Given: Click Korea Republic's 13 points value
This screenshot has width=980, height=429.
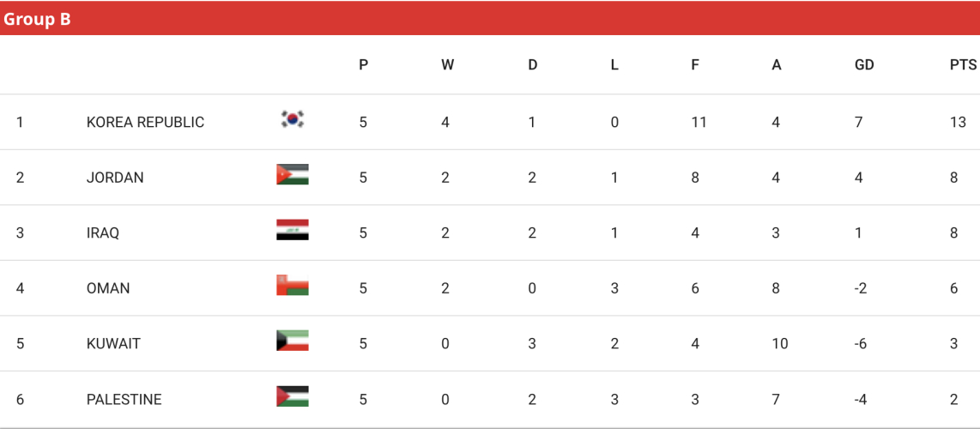Looking at the screenshot, I should tap(958, 123).
